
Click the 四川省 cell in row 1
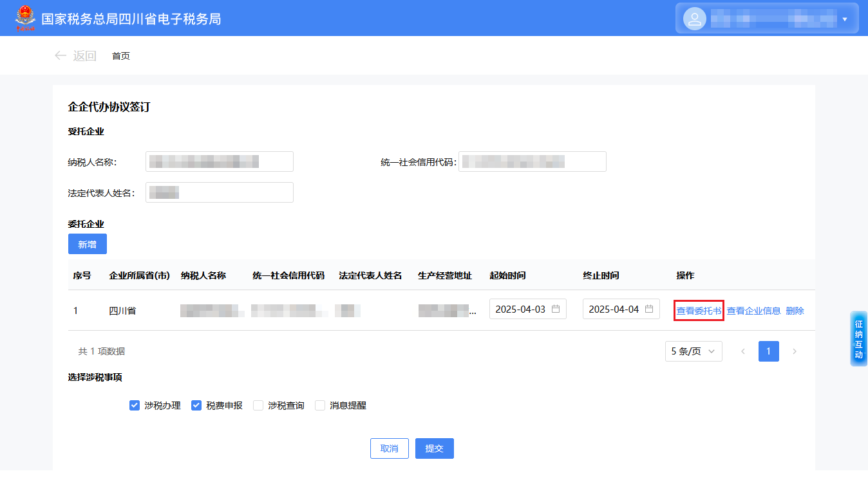click(122, 311)
